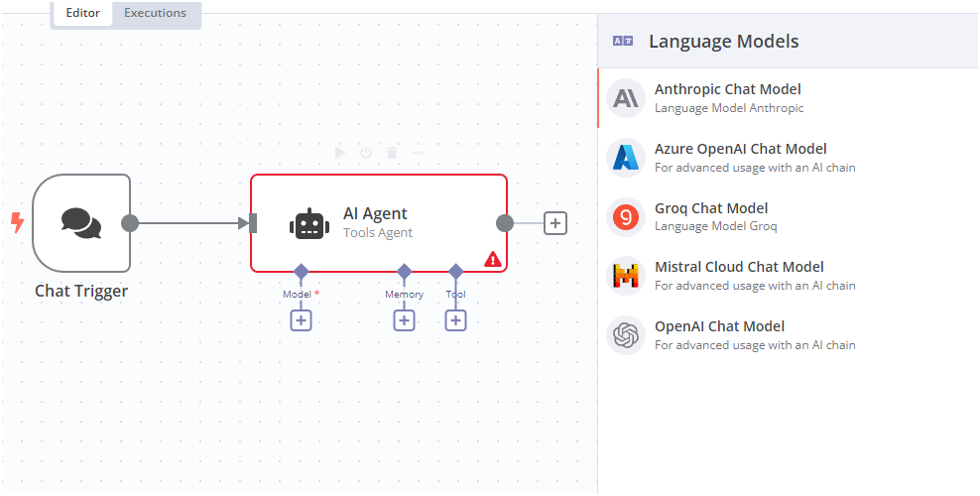Image resolution: width=980 pixels, height=496 pixels.
Task: Add a Memory sub-node plus button
Action: pos(404,320)
